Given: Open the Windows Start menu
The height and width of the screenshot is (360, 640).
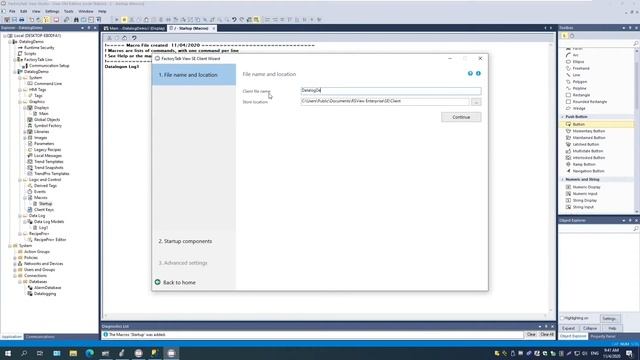Looking at the screenshot, I should pos(8,353).
